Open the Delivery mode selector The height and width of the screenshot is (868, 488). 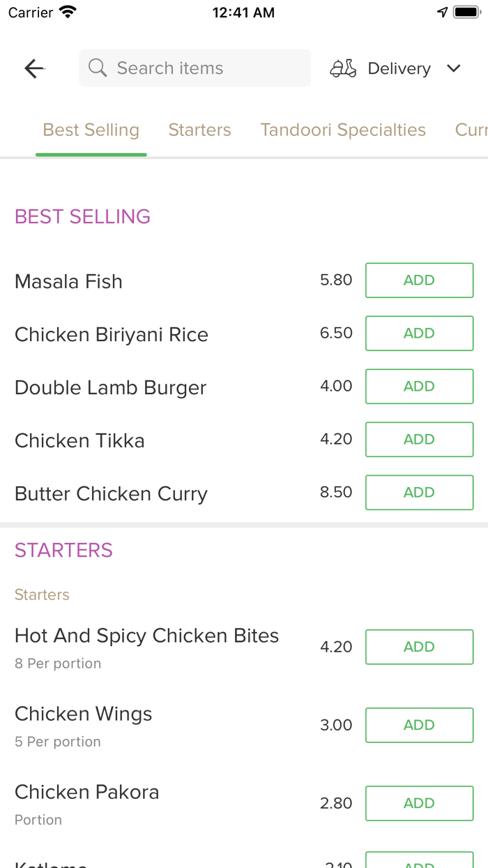pyautogui.click(x=395, y=68)
